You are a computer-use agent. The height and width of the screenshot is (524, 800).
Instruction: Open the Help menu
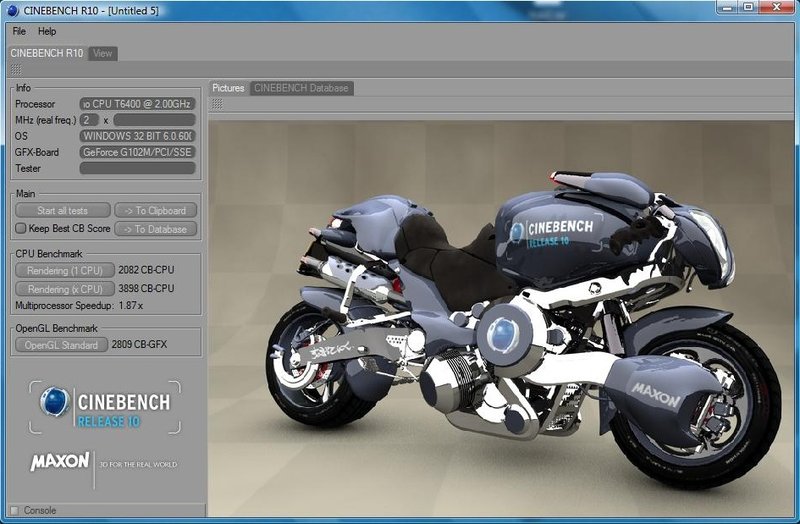[x=47, y=31]
